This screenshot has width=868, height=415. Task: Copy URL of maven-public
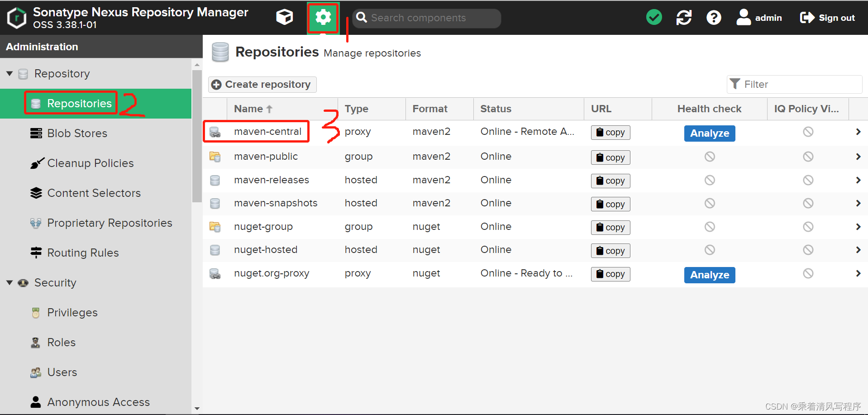coord(610,157)
